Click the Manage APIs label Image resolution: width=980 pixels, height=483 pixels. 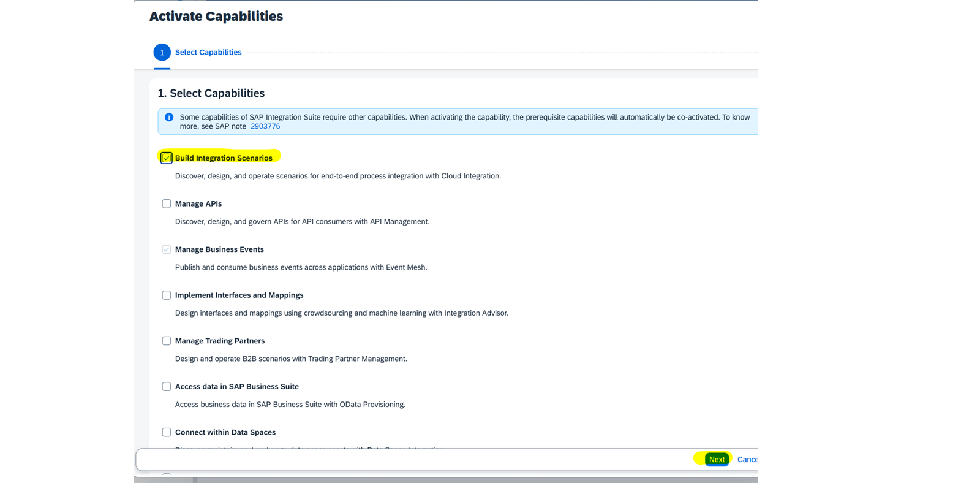(198, 204)
